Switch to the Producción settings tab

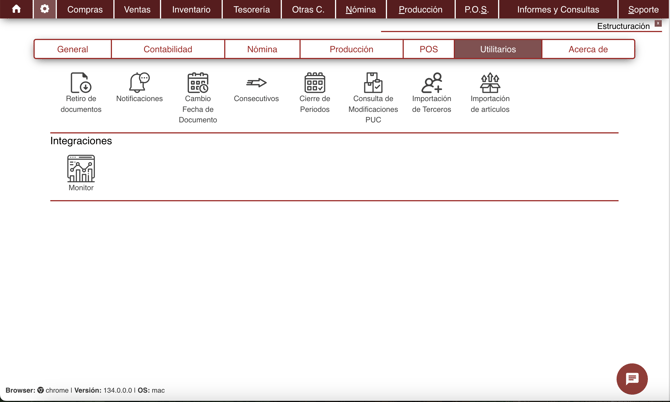pos(351,49)
